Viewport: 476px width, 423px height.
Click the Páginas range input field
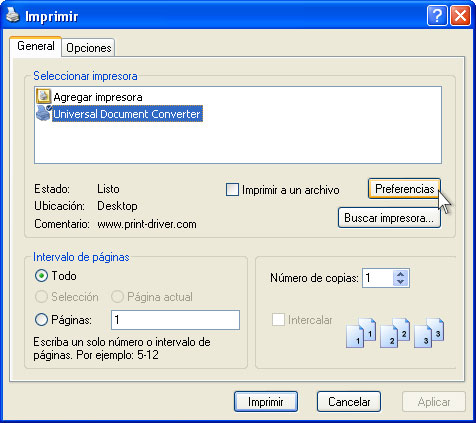175,320
